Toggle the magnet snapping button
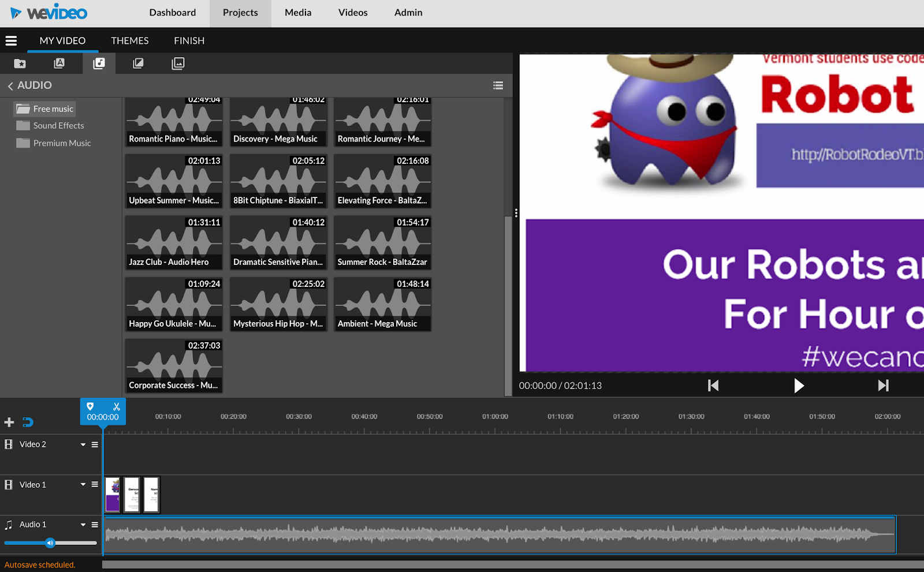Image resolution: width=924 pixels, height=572 pixels. pos(28,423)
